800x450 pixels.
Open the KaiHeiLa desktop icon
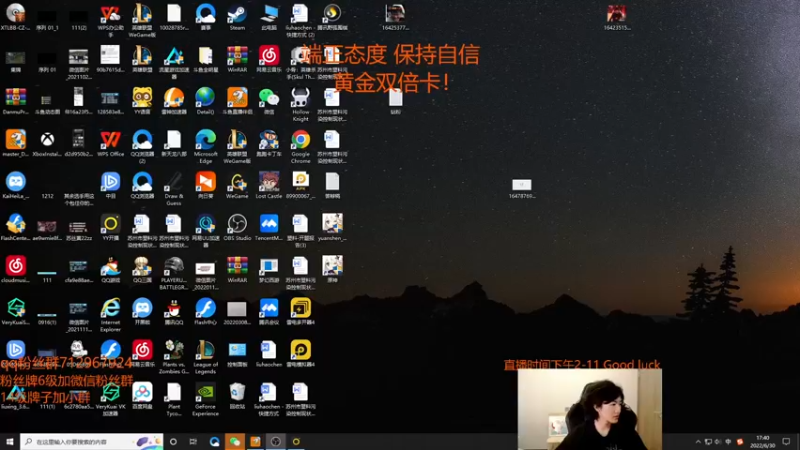tap(15, 186)
